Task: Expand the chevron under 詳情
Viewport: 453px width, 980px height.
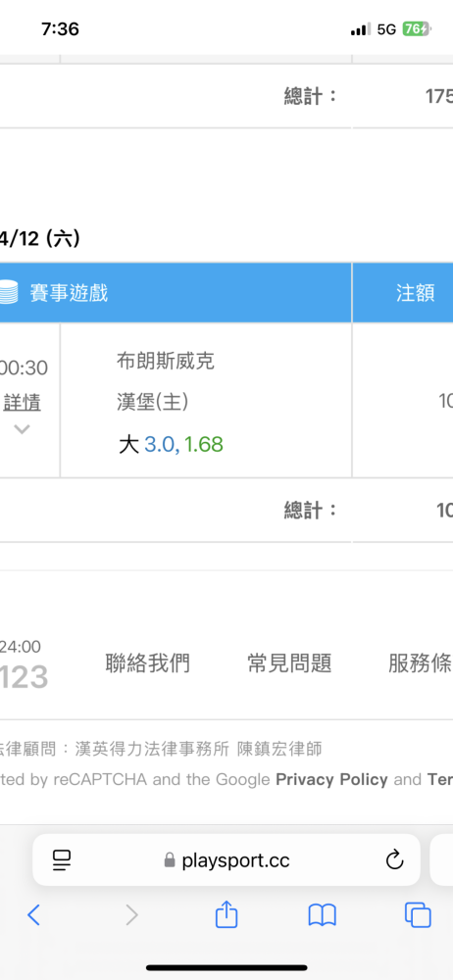Action: tap(22, 429)
